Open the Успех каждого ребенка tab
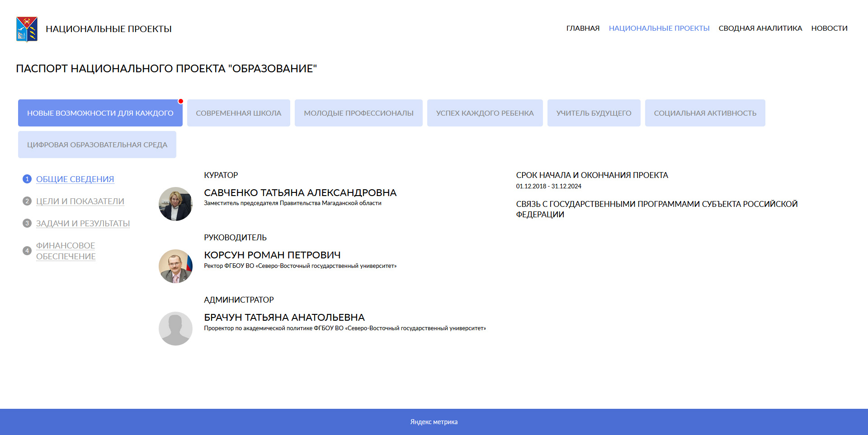The image size is (868, 435). tap(485, 113)
